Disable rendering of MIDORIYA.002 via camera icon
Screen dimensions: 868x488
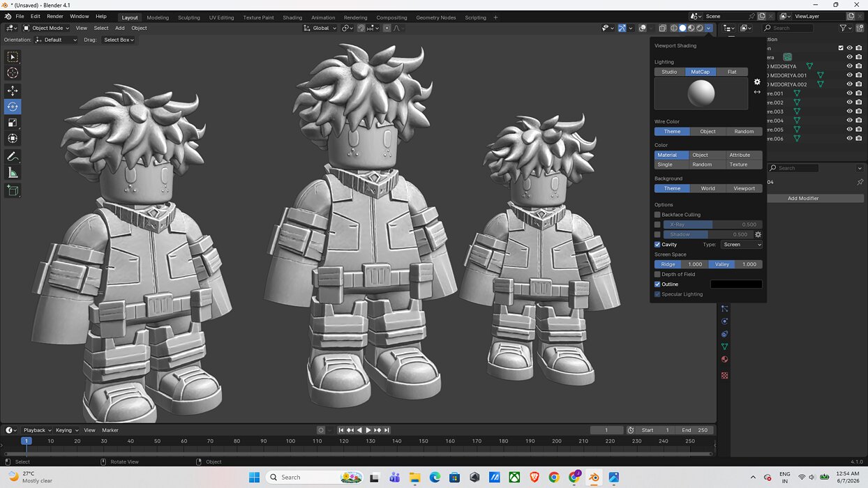[858, 84]
